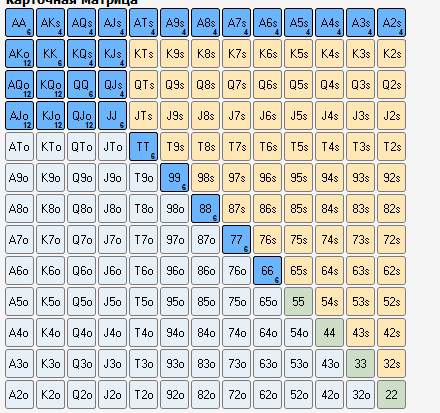
Task: Toggle the KQo offsuit cell
Action: [x=50, y=85]
